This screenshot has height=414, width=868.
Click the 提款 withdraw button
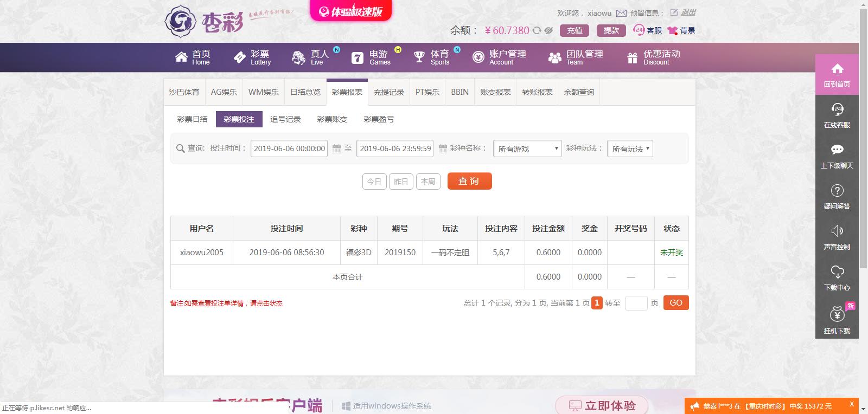click(611, 30)
